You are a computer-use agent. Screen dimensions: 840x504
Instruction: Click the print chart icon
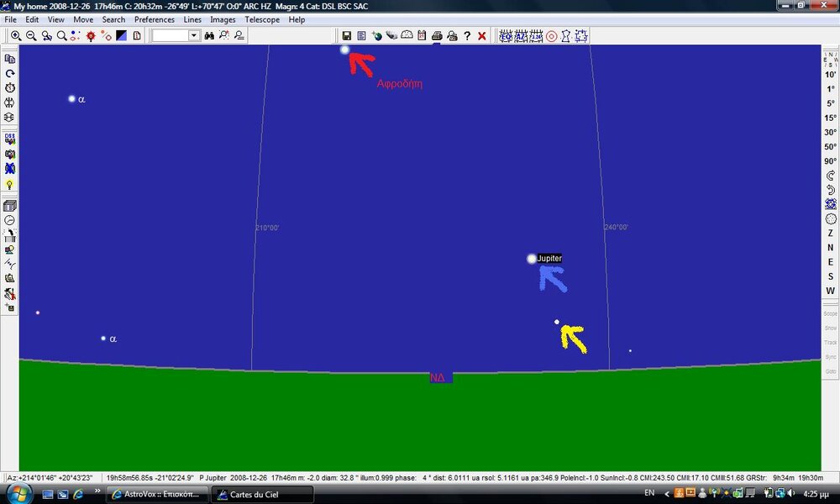coord(437,36)
